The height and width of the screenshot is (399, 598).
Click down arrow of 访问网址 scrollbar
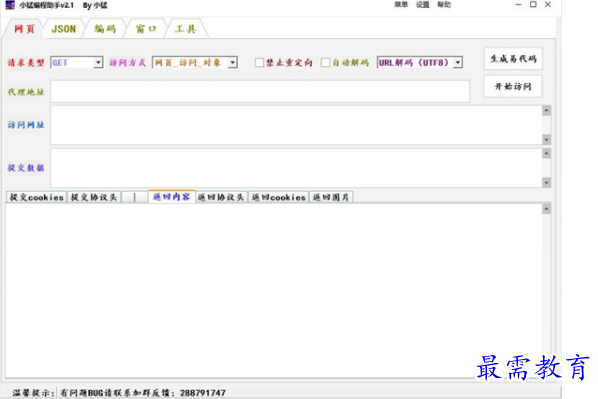(x=547, y=140)
